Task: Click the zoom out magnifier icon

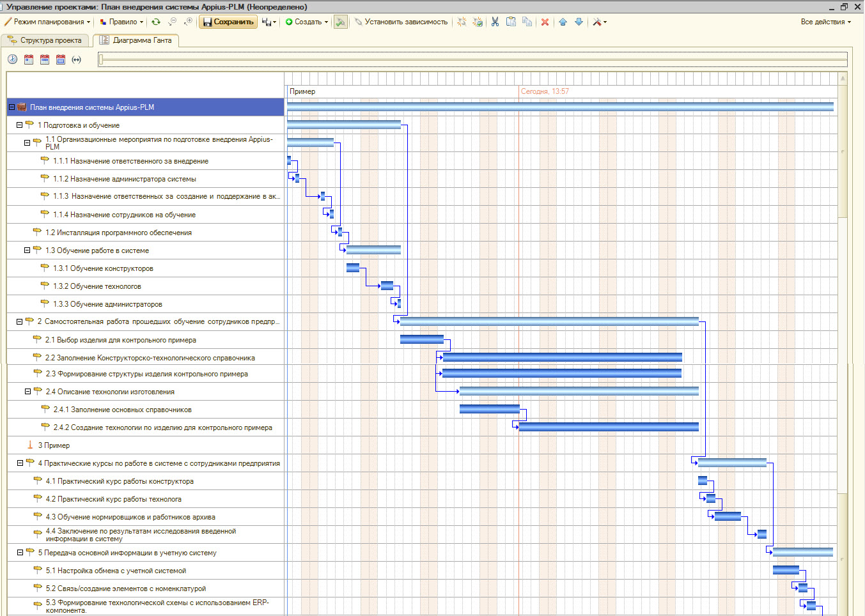Action: 172,22
